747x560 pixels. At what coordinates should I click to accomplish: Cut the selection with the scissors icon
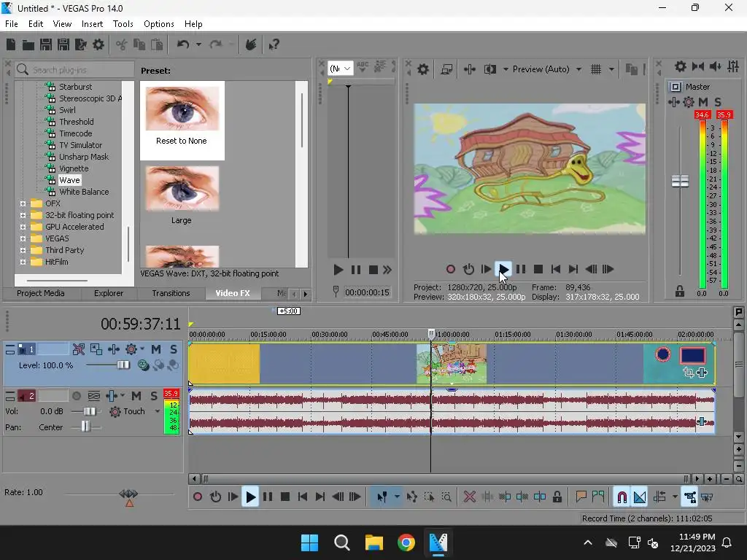(x=122, y=44)
